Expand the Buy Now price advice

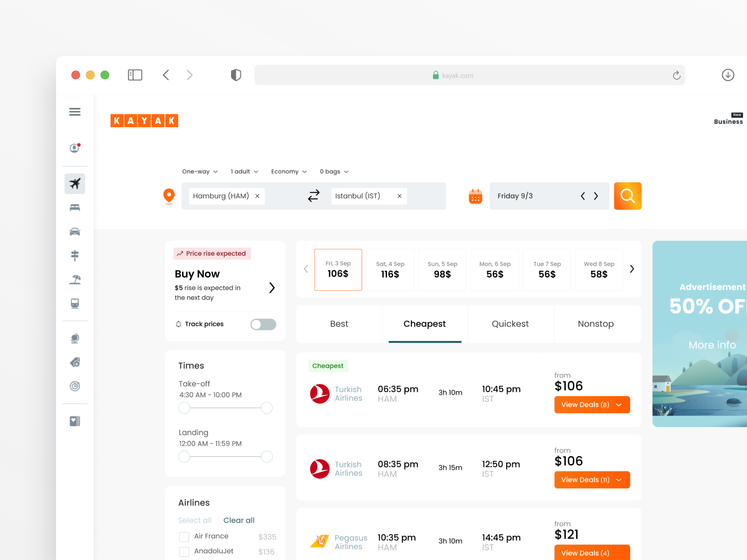point(272,287)
